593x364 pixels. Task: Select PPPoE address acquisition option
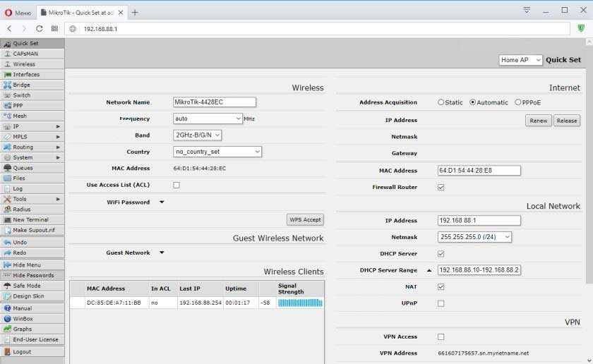pos(518,102)
